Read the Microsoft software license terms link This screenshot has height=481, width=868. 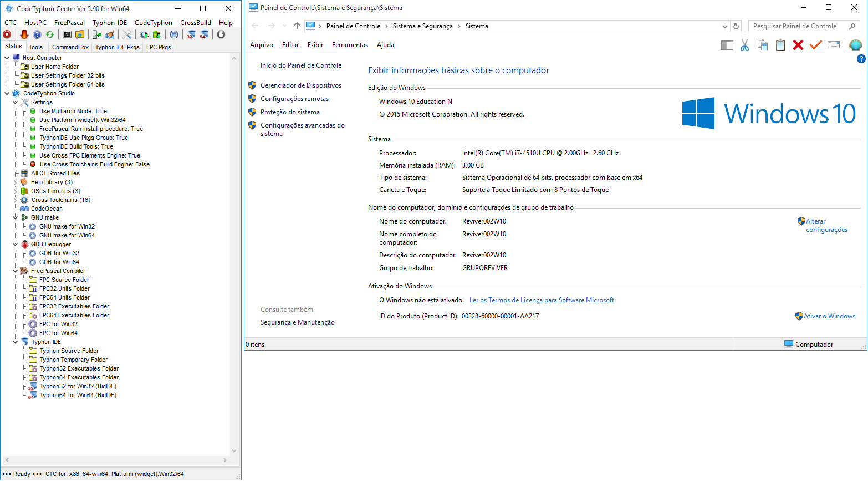point(542,300)
